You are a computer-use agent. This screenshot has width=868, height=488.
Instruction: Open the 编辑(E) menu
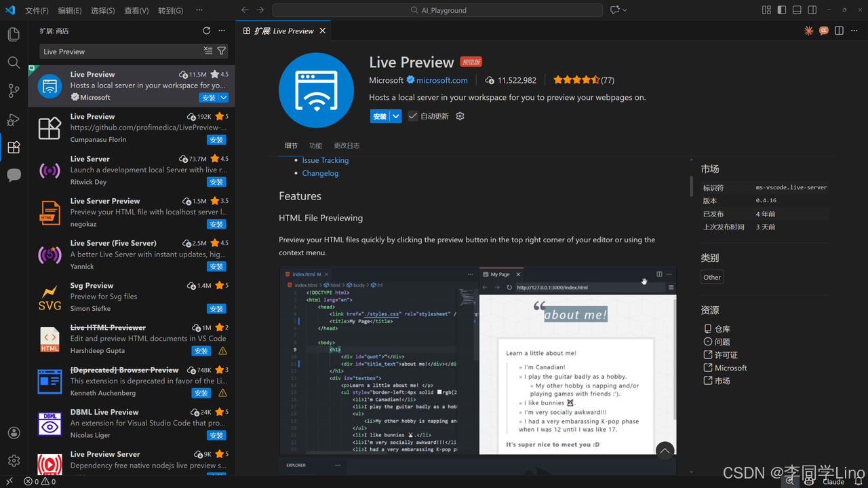(70, 10)
